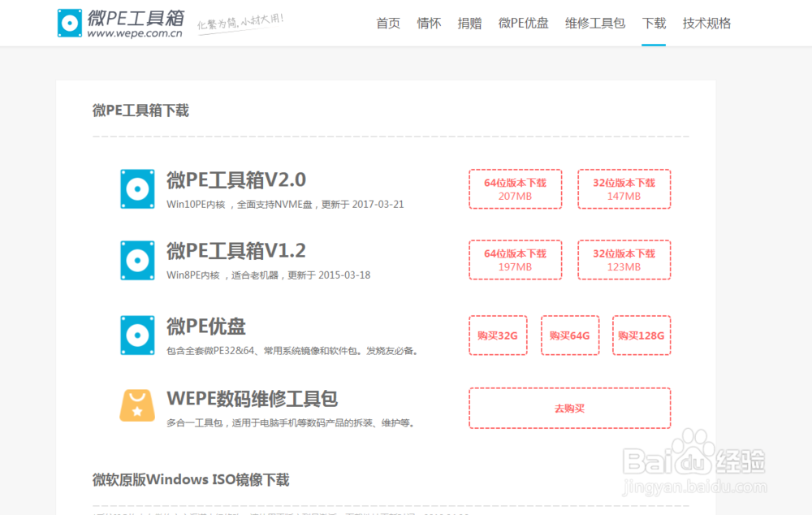Click the WePE logo icon in header
Viewport: 812px width, 515px height.
[69, 23]
